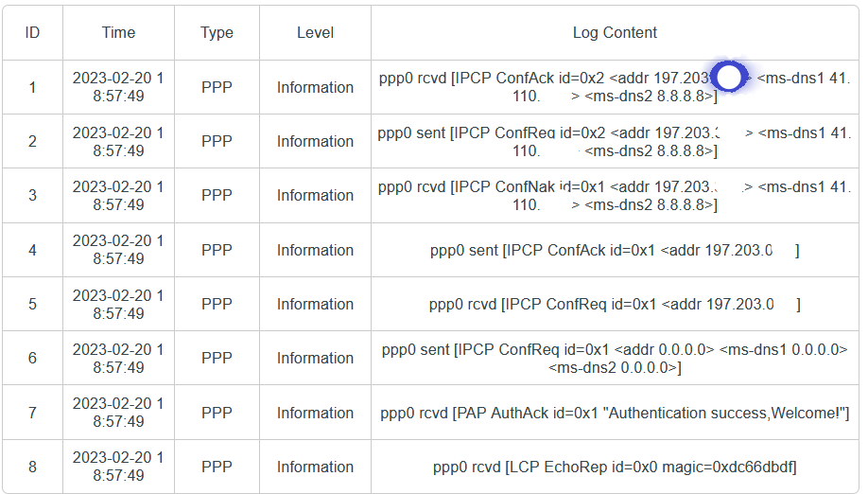Click the Time column header
Image resolution: width=868 pixels, height=494 pixels.
[118, 33]
